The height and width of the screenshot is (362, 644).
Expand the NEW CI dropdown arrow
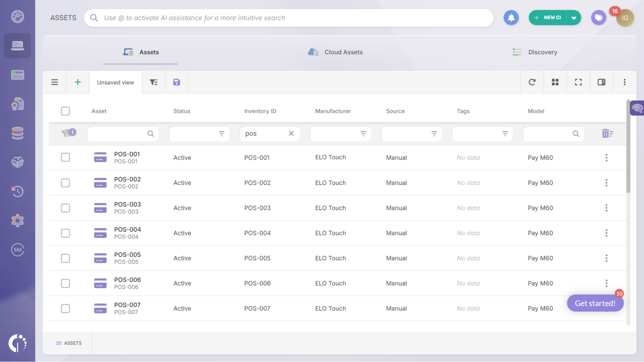pyautogui.click(x=574, y=18)
